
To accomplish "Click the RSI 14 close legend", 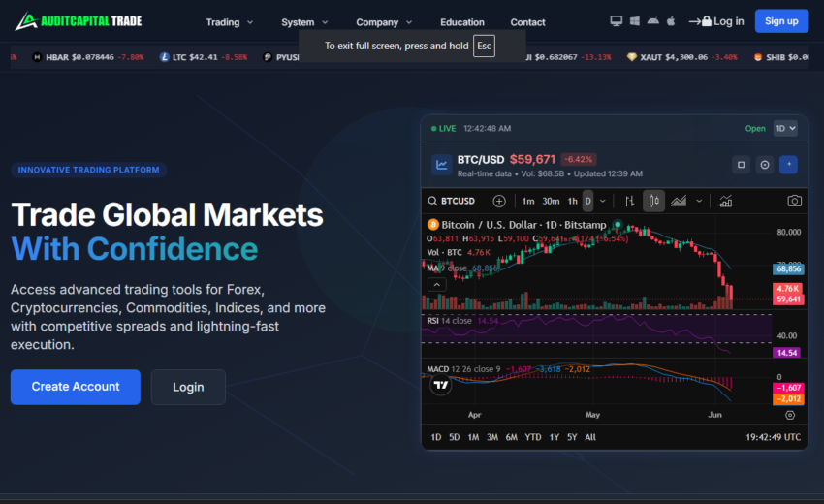I will pos(449,321).
